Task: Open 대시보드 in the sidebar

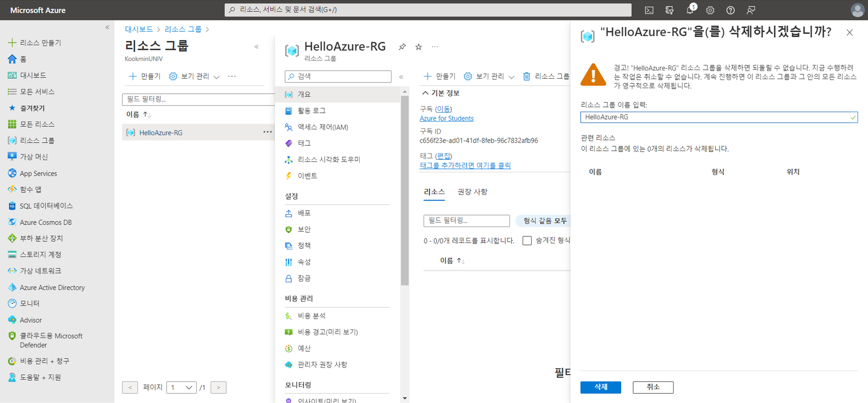Action: [x=27, y=75]
